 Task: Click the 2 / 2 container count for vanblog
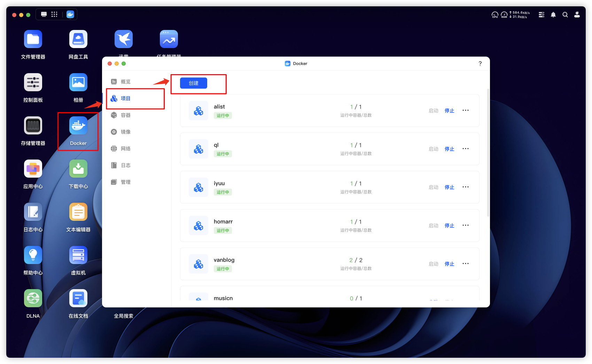click(x=356, y=260)
